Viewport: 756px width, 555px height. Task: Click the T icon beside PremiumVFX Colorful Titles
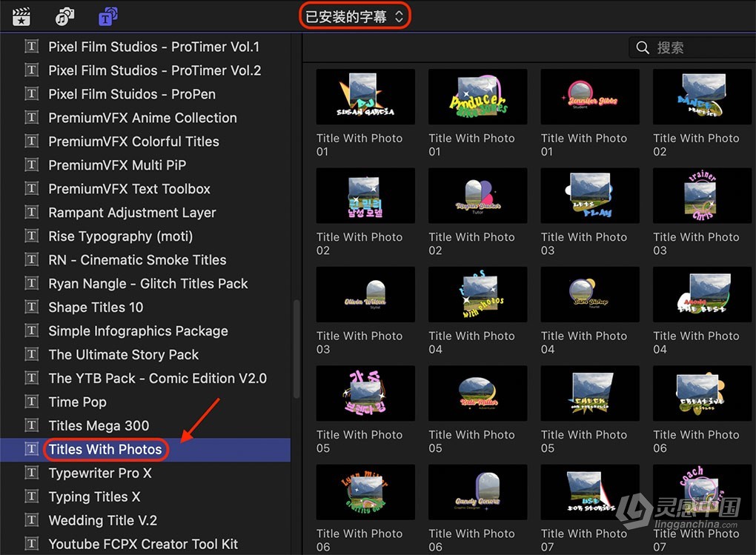point(31,141)
